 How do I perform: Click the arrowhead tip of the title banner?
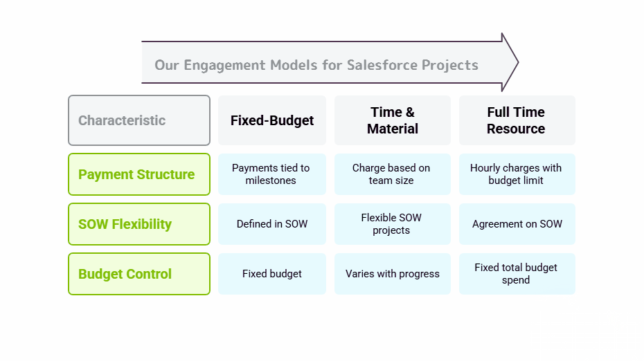[515, 62]
